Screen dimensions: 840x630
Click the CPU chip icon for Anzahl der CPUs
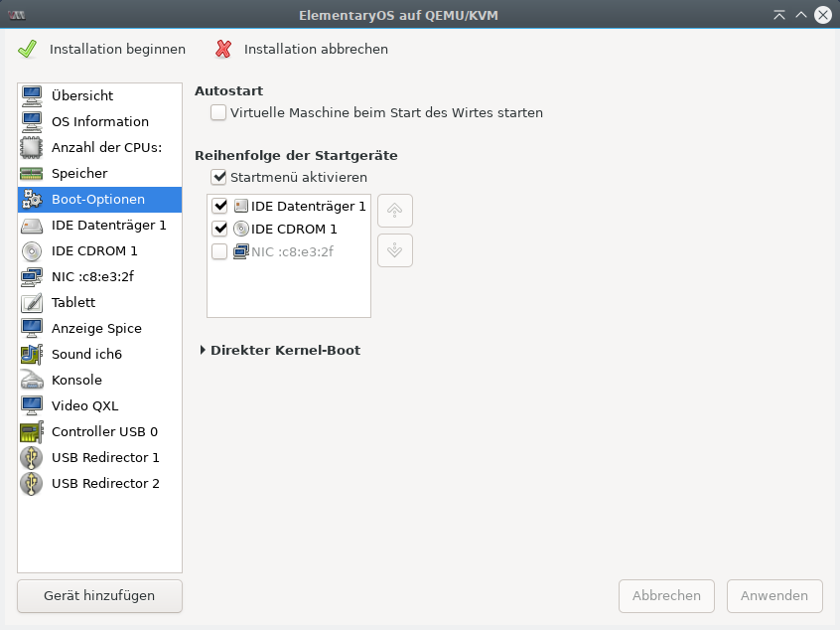tap(32, 147)
